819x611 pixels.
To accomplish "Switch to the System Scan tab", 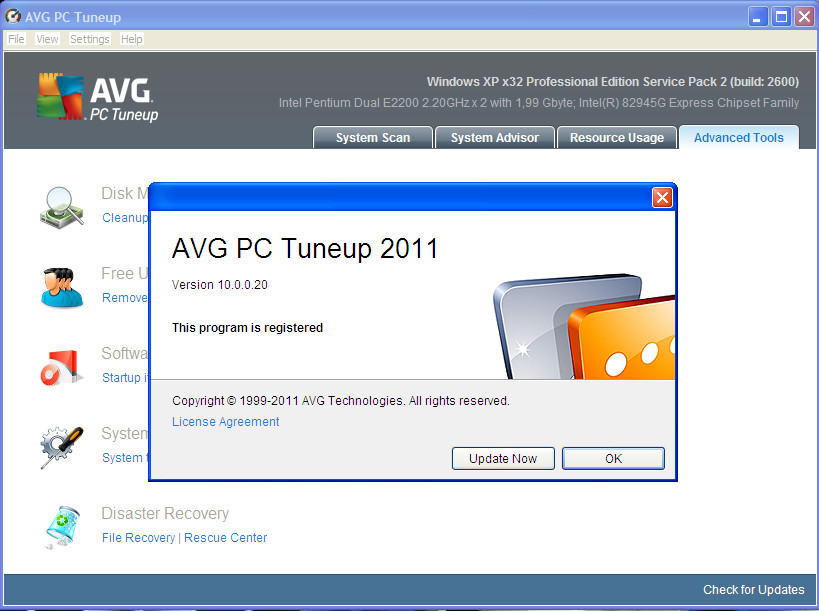I will [373, 137].
